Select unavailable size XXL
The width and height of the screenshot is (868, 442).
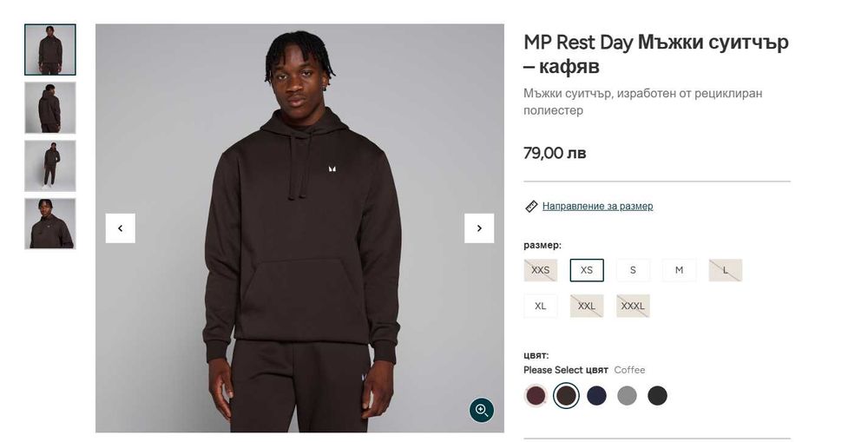coord(587,306)
